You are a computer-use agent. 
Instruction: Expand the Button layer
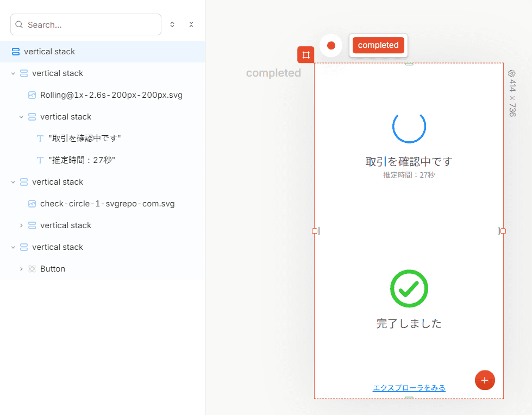pyautogui.click(x=21, y=269)
